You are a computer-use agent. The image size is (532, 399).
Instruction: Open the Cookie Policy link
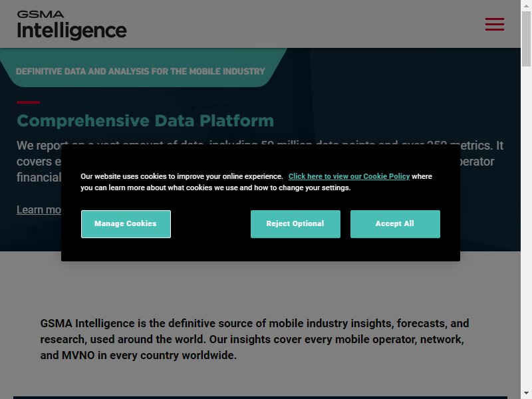pos(348,176)
